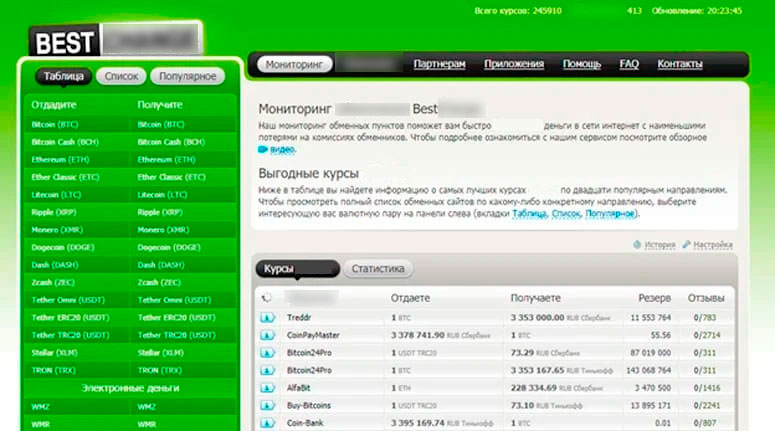The height and width of the screenshot is (431, 775).
Task: Click the BEST logo in header
Action: (x=64, y=42)
